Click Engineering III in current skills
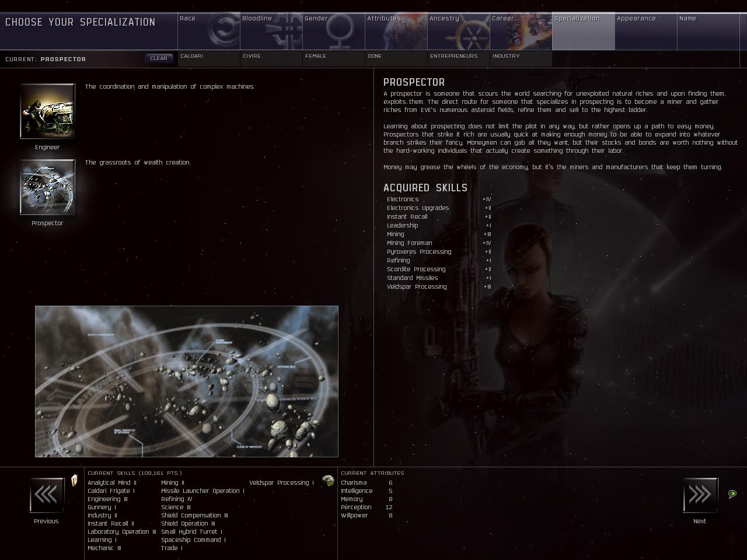Image resolution: width=747 pixels, height=560 pixels. pyautogui.click(x=107, y=499)
